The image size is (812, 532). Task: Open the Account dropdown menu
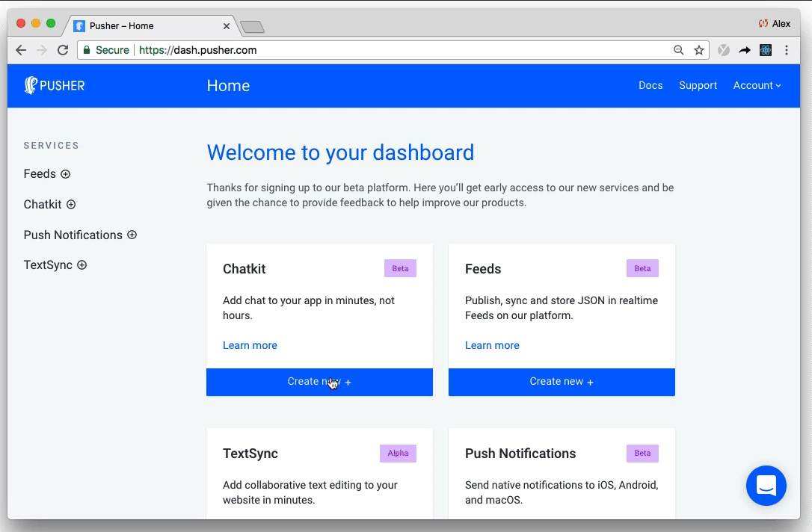pyautogui.click(x=757, y=85)
